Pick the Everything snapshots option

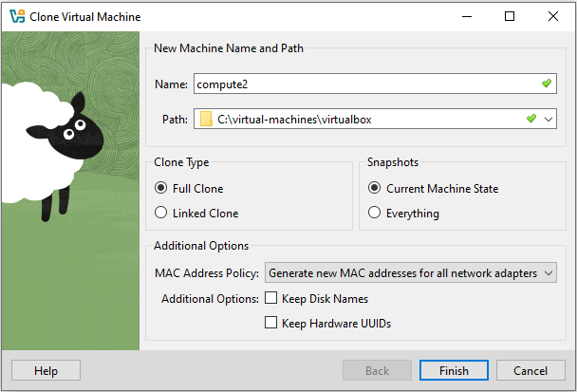[x=375, y=213]
